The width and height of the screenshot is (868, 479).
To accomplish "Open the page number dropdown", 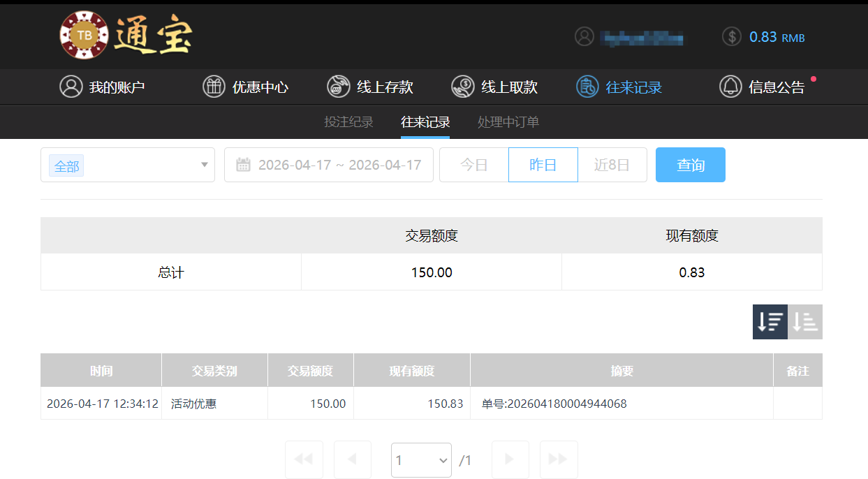I will 421,459.
